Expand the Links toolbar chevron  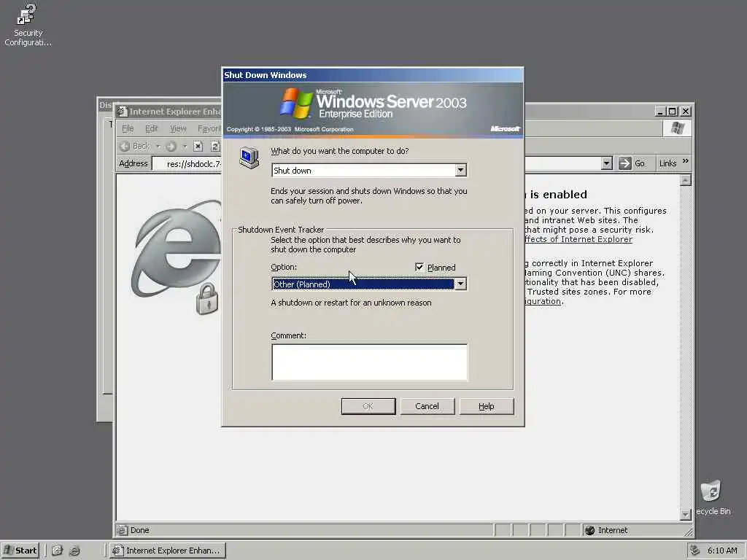(686, 161)
